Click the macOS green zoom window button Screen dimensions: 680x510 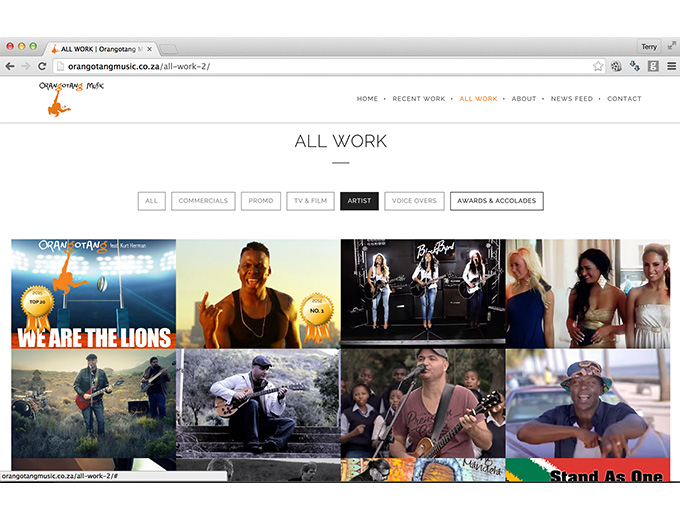point(33,46)
